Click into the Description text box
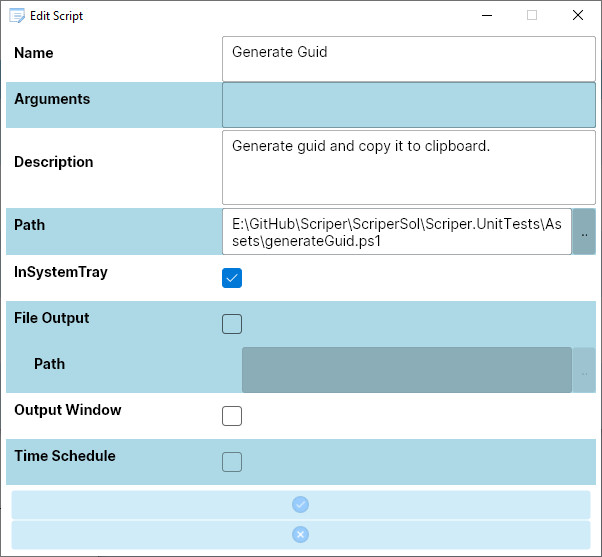This screenshot has height=557, width=602. point(408,168)
